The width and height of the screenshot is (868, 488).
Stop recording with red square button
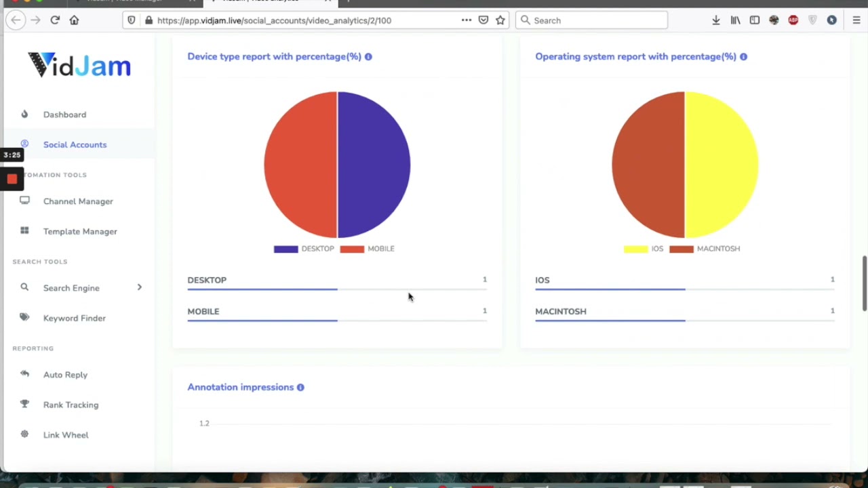[12, 179]
